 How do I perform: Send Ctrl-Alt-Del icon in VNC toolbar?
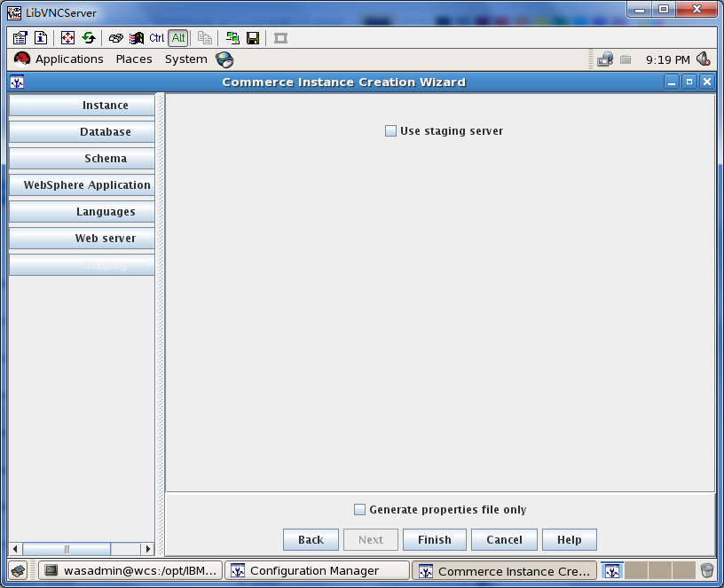click(116, 38)
